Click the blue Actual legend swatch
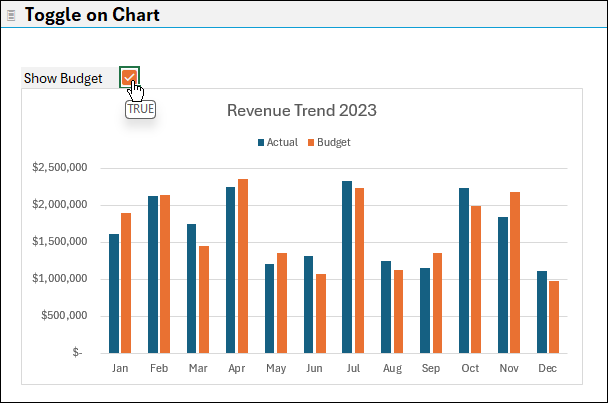The width and height of the screenshot is (608, 403). [261, 143]
